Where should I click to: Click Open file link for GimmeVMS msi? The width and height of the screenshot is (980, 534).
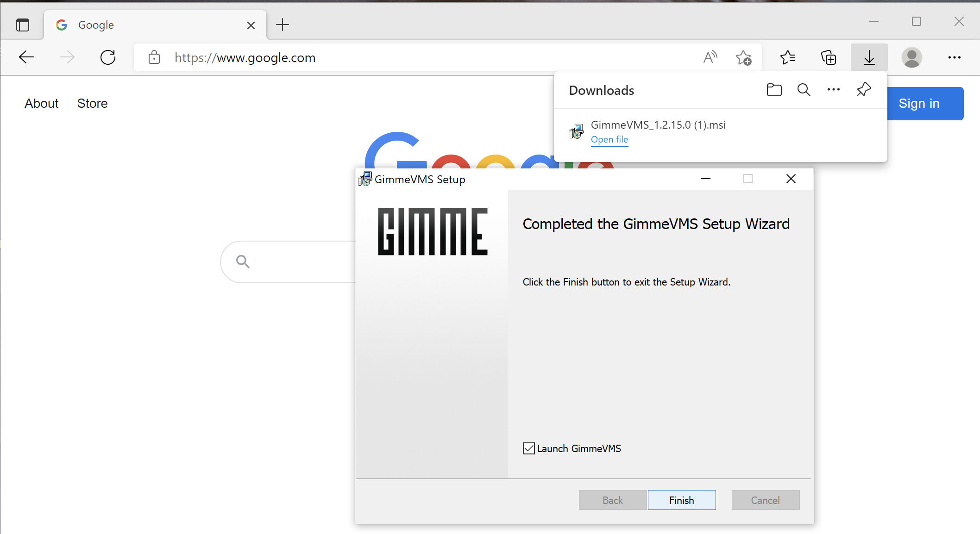click(x=609, y=139)
